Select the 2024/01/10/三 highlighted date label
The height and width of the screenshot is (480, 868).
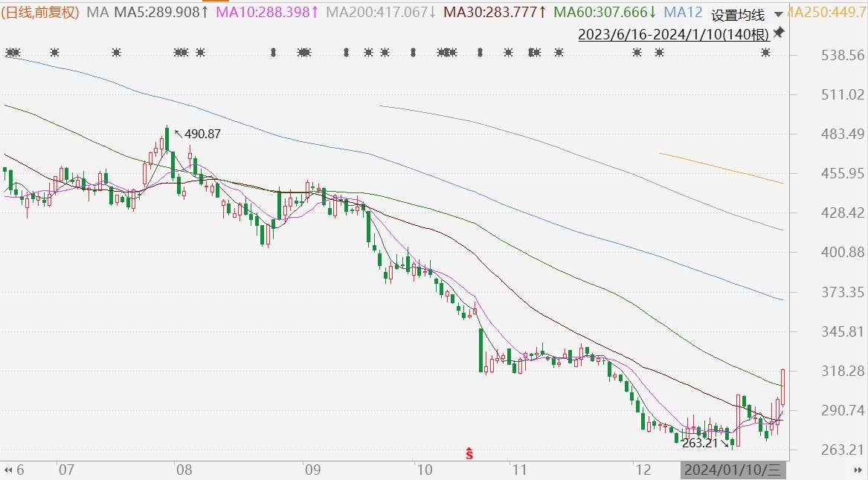tap(733, 470)
